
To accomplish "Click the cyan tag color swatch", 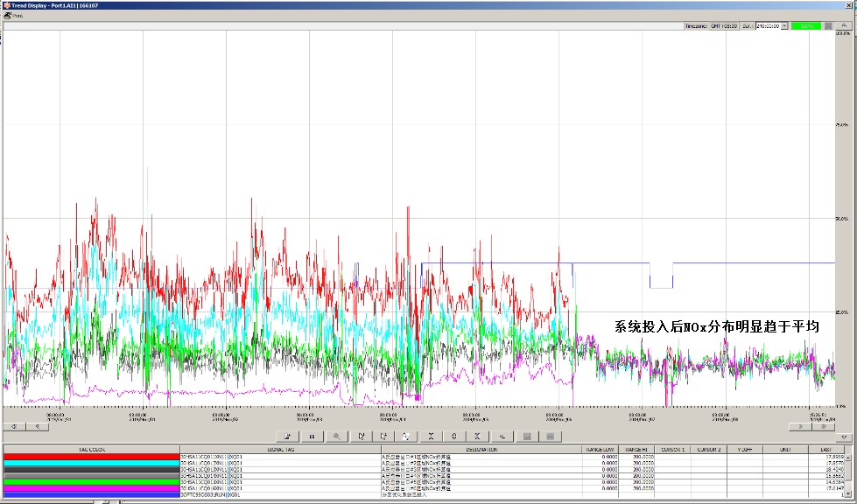I will click(91, 463).
